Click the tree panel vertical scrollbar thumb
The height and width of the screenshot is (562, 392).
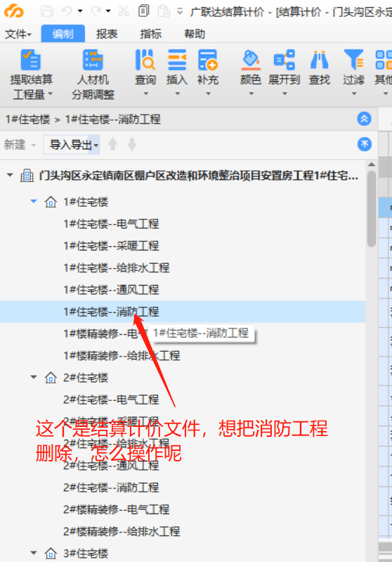coord(372,209)
